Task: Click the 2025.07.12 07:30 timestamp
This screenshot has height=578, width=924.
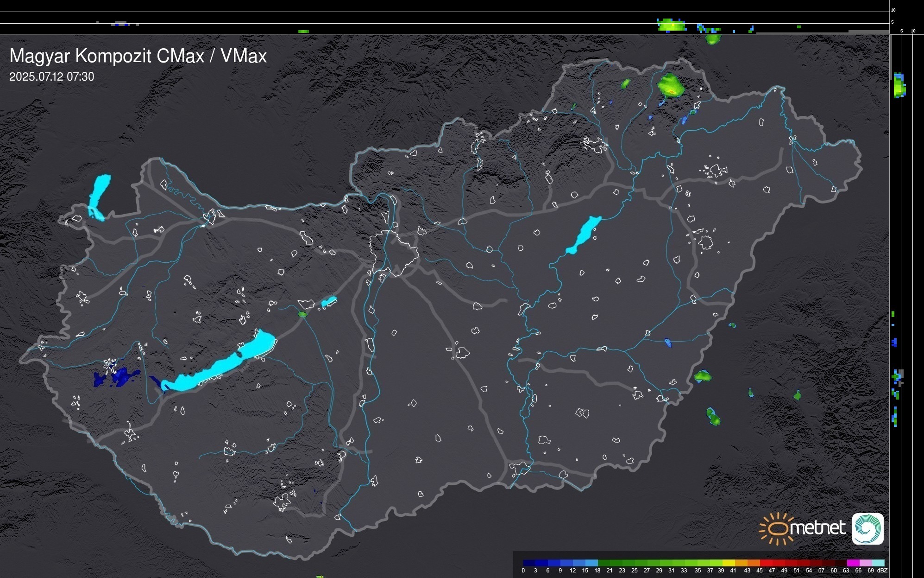Action: click(51, 76)
